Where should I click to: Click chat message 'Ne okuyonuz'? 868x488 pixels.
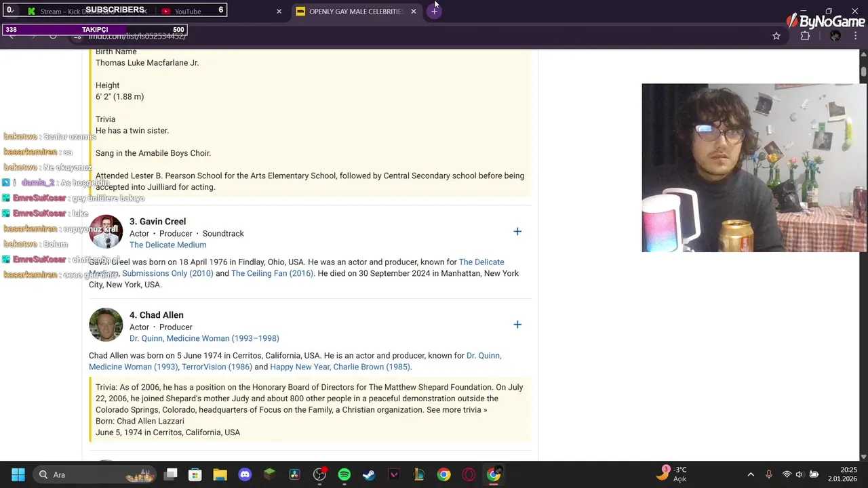click(x=68, y=167)
